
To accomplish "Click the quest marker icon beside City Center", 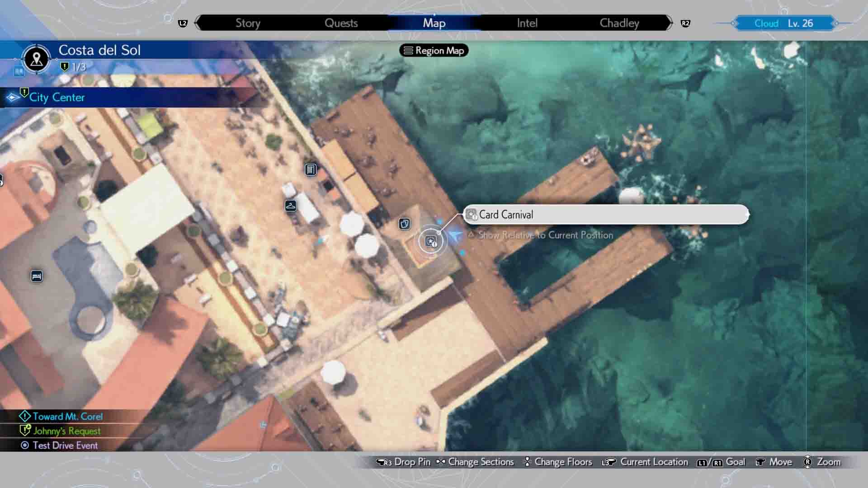I will click(x=24, y=94).
